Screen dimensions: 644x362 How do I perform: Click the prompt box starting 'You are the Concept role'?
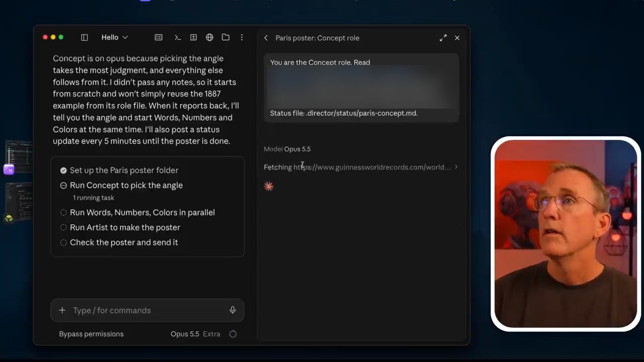click(361, 87)
